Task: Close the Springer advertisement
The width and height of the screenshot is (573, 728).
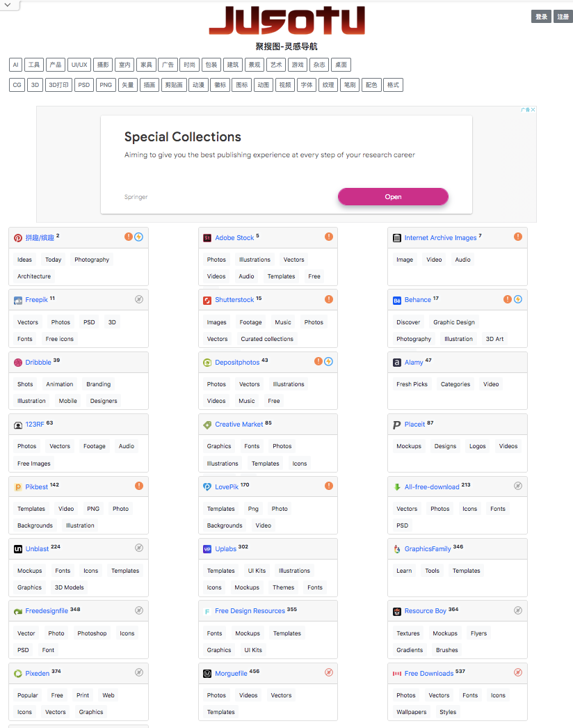Action: tap(533, 109)
